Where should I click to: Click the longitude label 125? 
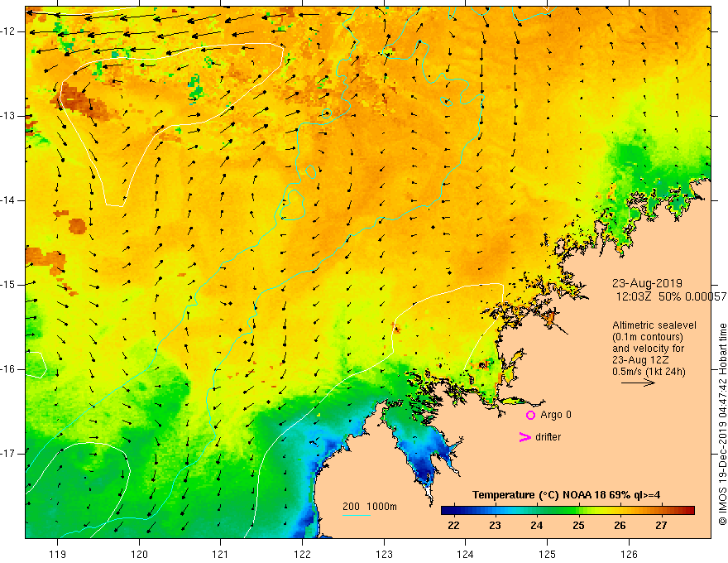[547, 554]
